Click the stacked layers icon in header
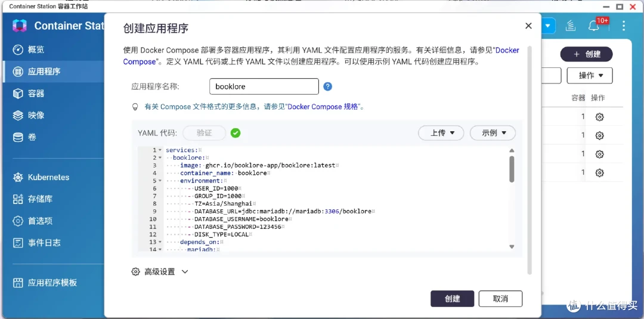The width and height of the screenshot is (644, 319). pos(571,26)
